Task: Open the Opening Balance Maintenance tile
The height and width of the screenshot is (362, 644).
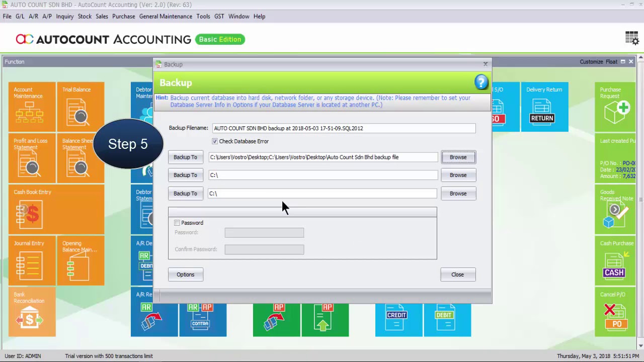Action: tap(80, 260)
